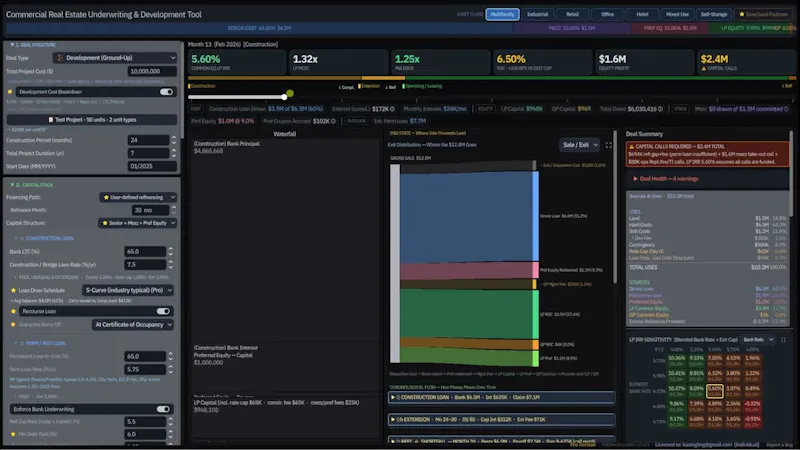Switch to the Industrial asset class
Screen dimensions: 800x450
tap(537, 14)
